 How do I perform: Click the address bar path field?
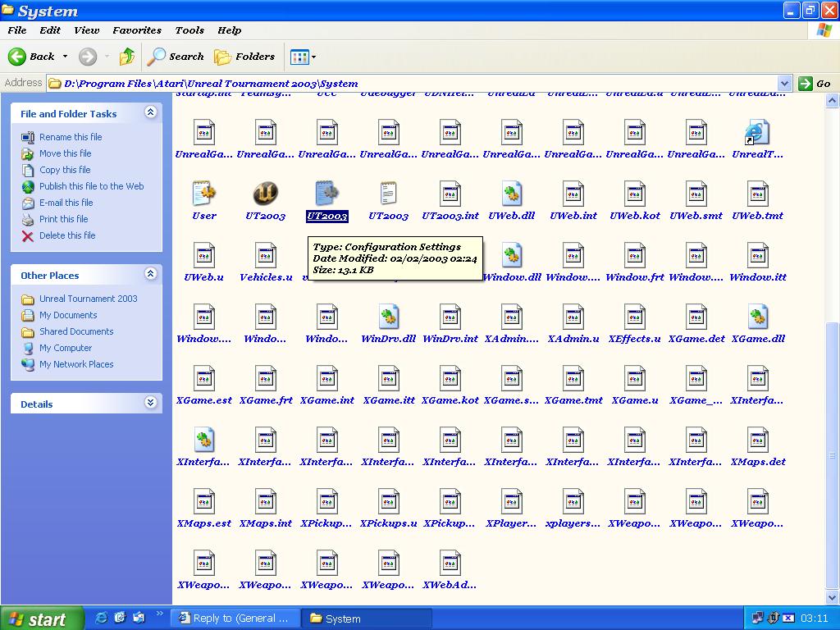pyautogui.click(x=413, y=84)
